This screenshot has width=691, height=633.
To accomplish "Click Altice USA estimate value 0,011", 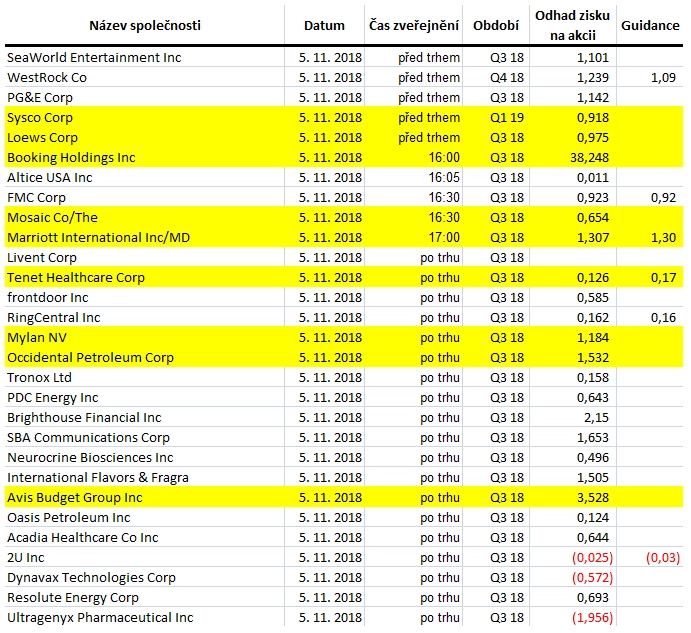I will pyautogui.click(x=593, y=178).
